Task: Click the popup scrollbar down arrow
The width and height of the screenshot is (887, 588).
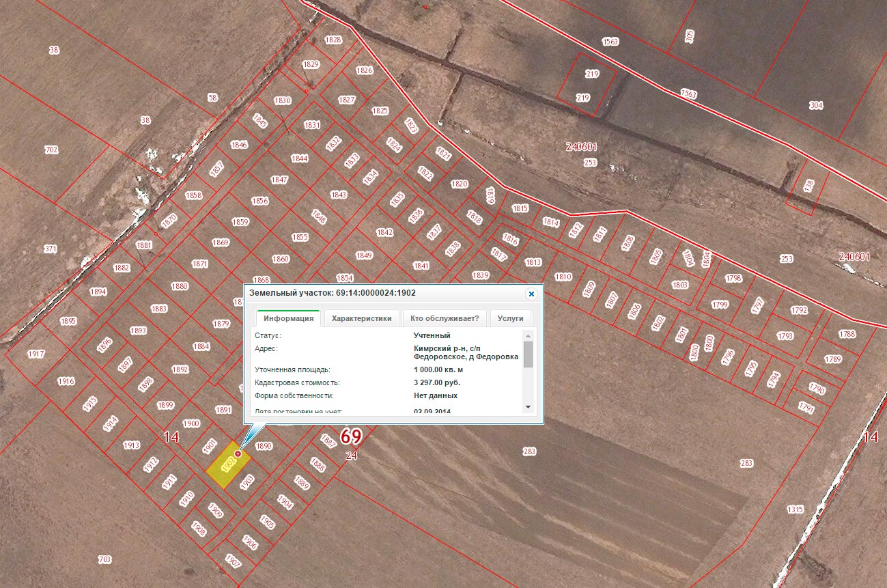Action: coord(528,406)
